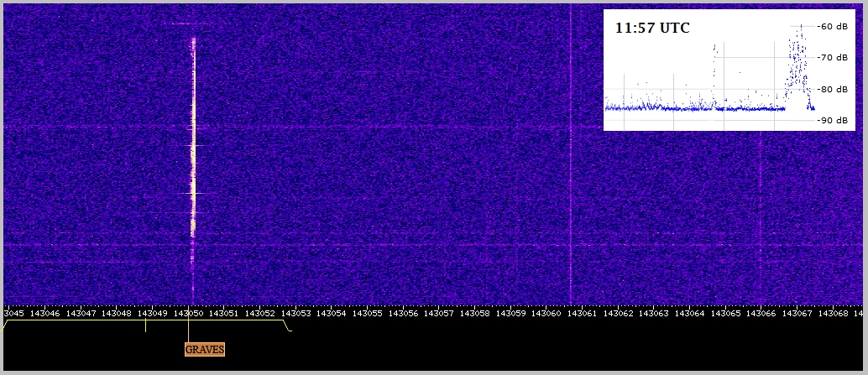Click the 143066 frequency tick label
Screen dimensions: 868x375
pos(761,313)
